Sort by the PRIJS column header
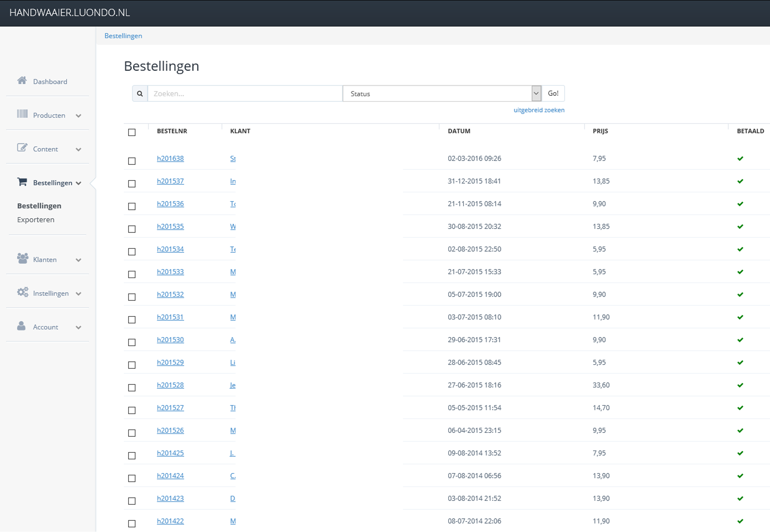 click(600, 131)
